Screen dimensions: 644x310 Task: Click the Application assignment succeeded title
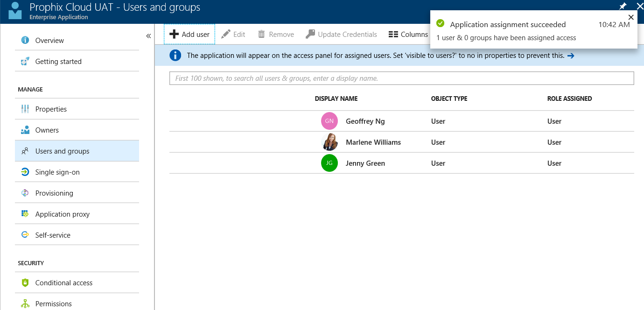[x=508, y=24]
